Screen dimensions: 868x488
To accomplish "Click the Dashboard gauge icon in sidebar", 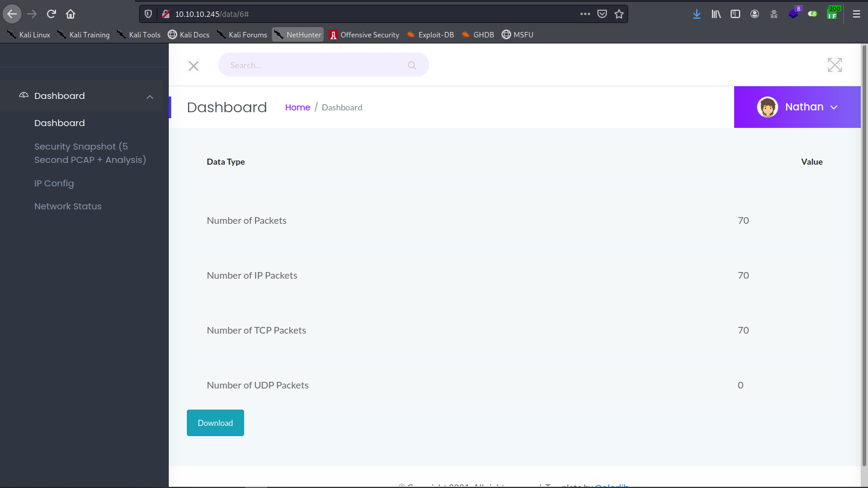I will 24,95.
